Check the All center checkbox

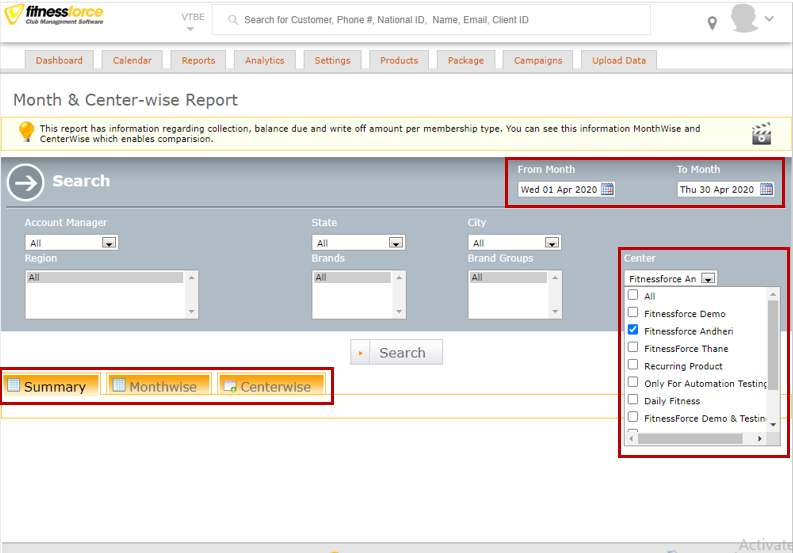pos(633,294)
